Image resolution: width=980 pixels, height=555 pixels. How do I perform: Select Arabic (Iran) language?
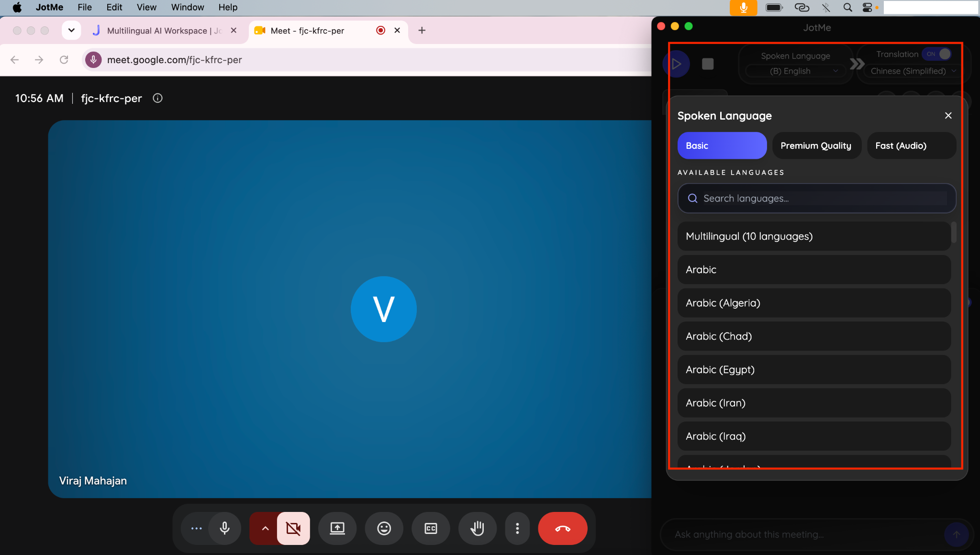coord(813,403)
